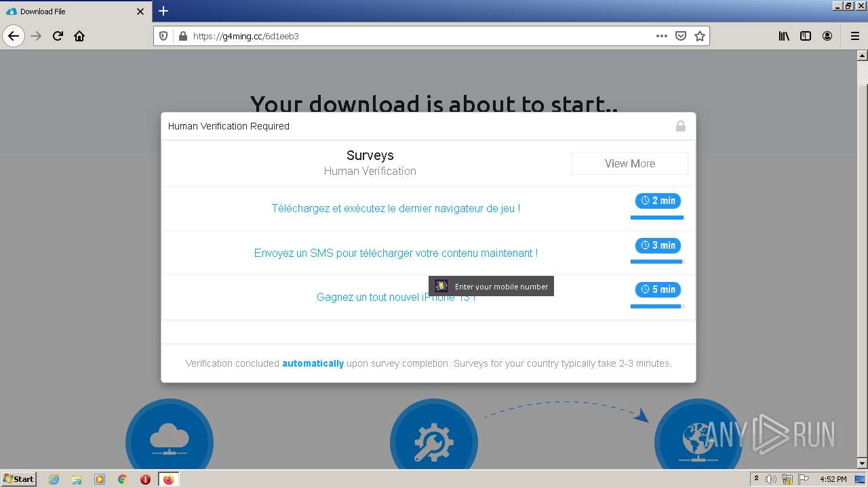Click the progress bar under 5 min

click(x=657, y=306)
